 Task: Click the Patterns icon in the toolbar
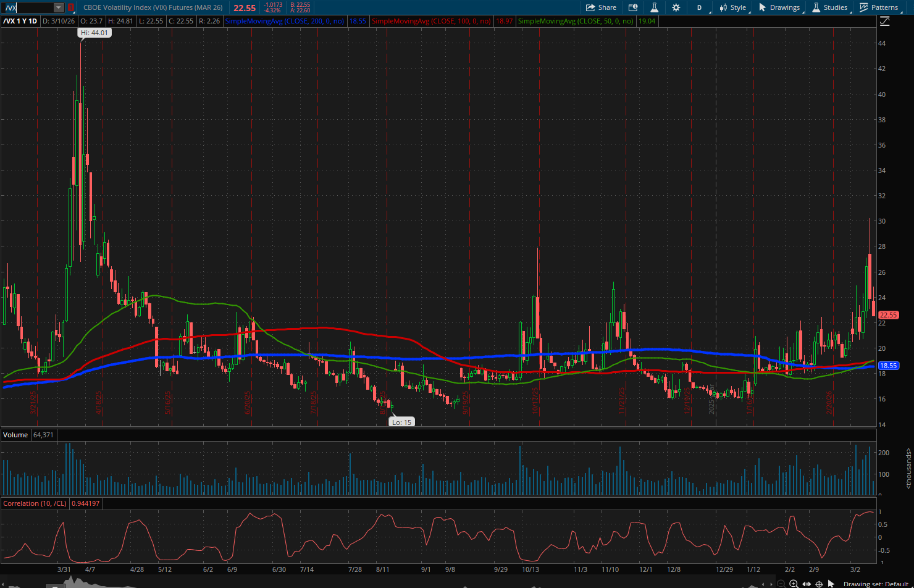coord(863,7)
